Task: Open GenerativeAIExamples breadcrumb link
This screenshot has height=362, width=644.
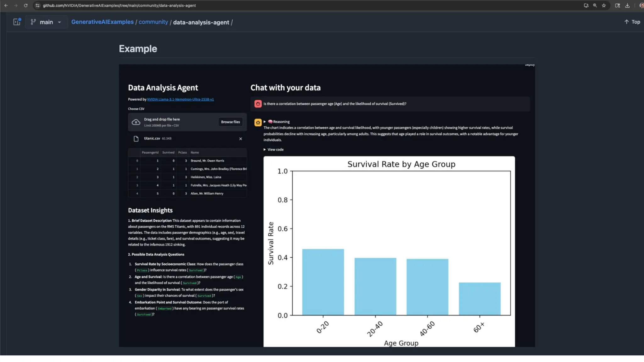Action: (102, 22)
